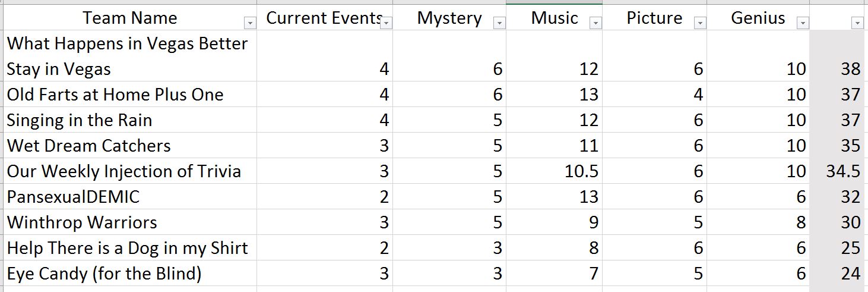The height and width of the screenshot is (292, 868).
Task: Select the Genius header cell
Action: pos(758,17)
